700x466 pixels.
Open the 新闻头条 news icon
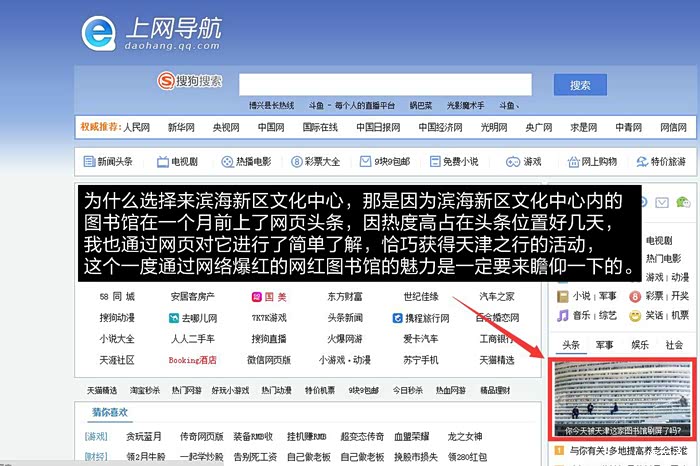coord(89,162)
